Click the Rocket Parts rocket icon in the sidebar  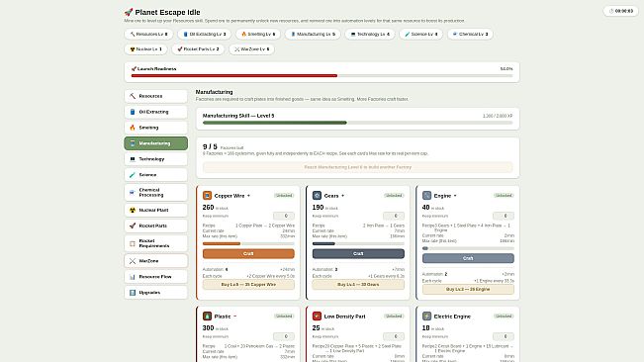(x=133, y=226)
